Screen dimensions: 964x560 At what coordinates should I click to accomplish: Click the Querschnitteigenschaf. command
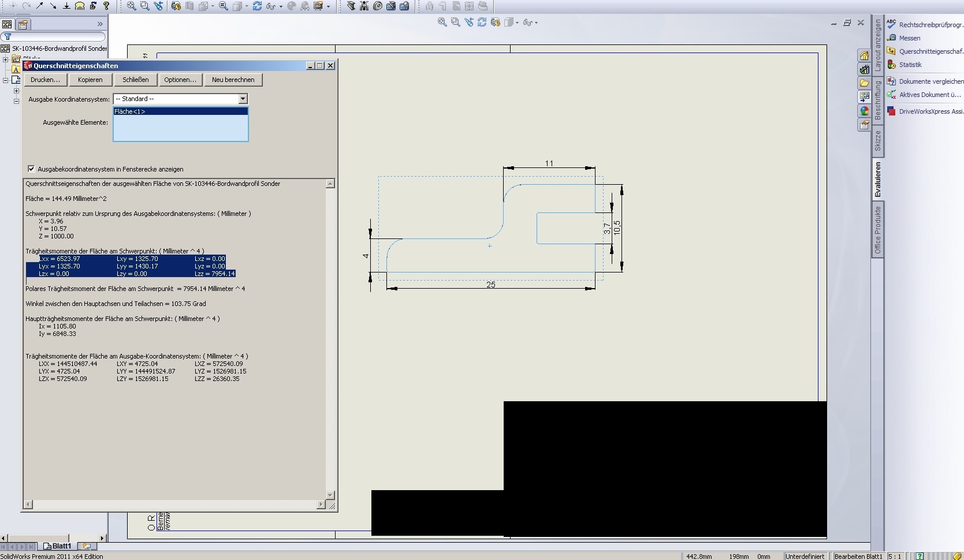tap(926, 51)
